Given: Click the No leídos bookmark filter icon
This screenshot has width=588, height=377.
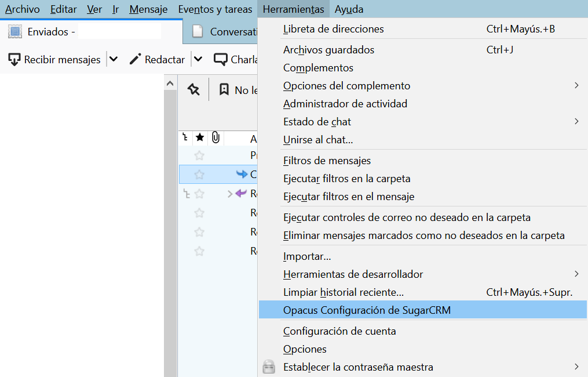Looking at the screenshot, I should tap(224, 90).
